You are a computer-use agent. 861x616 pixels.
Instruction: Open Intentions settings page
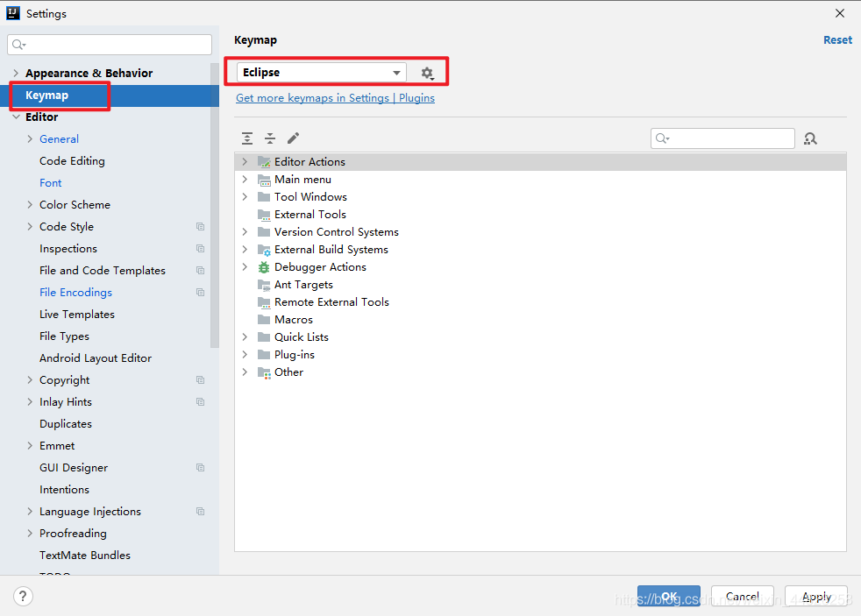coord(64,490)
